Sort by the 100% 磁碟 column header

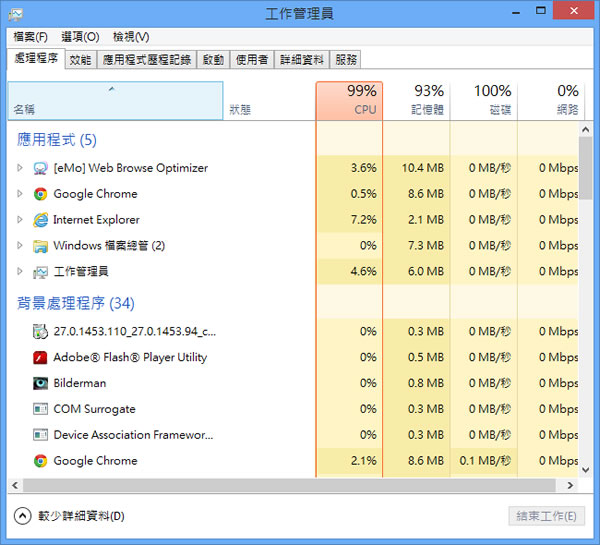pyautogui.click(x=484, y=101)
